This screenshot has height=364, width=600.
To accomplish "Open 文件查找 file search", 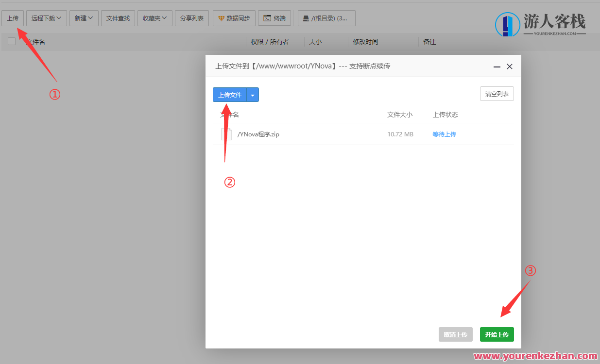I will [x=118, y=18].
